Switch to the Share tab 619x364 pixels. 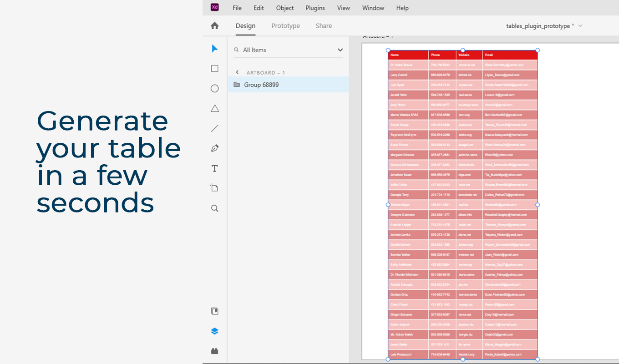point(324,26)
